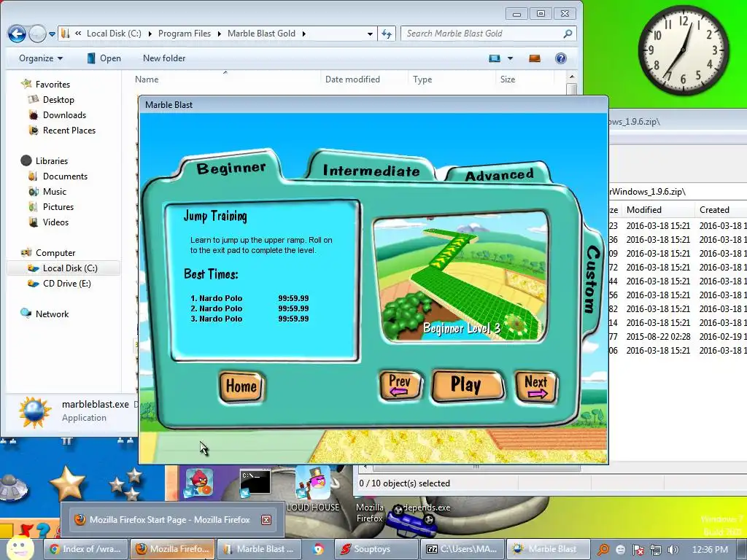Viewport: 747px width, 560px height.
Task: Open the Custom levels side tab
Action: [591, 279]
